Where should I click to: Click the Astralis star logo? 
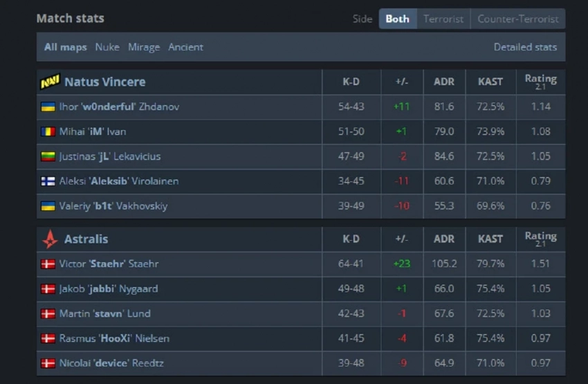coord(49,239)
